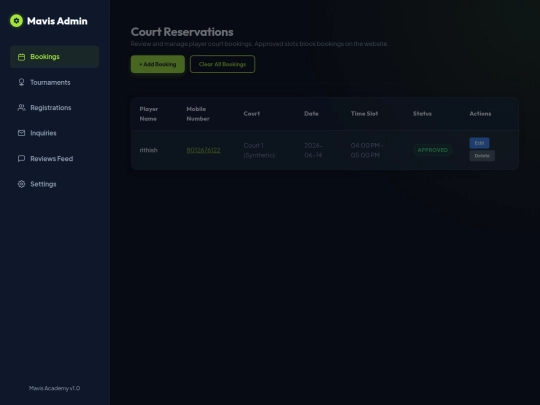Click the Time Slot column header
This screenshot has width=540, height=405.
pos(364,114)
